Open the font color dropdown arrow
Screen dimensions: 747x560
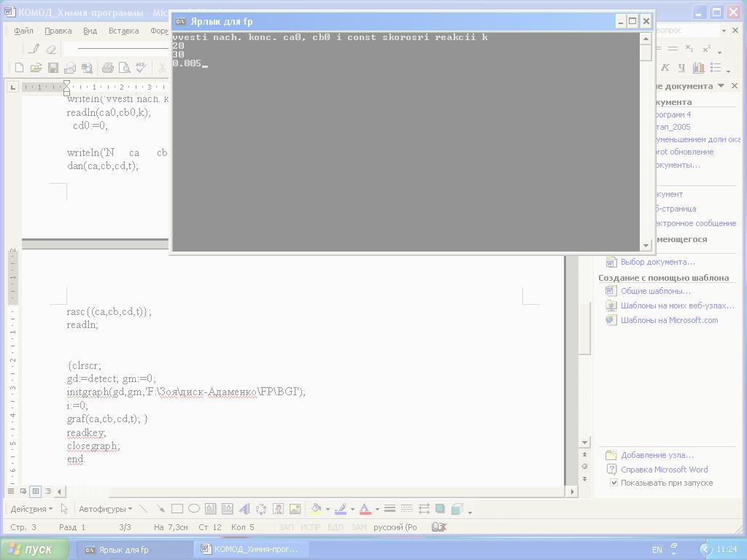click(x=377, y=510)
